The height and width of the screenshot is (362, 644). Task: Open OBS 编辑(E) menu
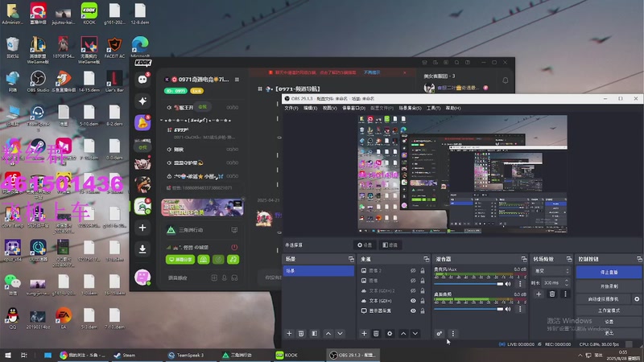click(310, 108)
